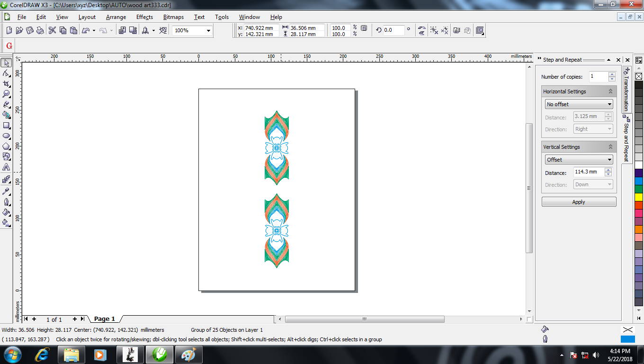Open the Vertical Settings Offset dropdown

(579, 160)
